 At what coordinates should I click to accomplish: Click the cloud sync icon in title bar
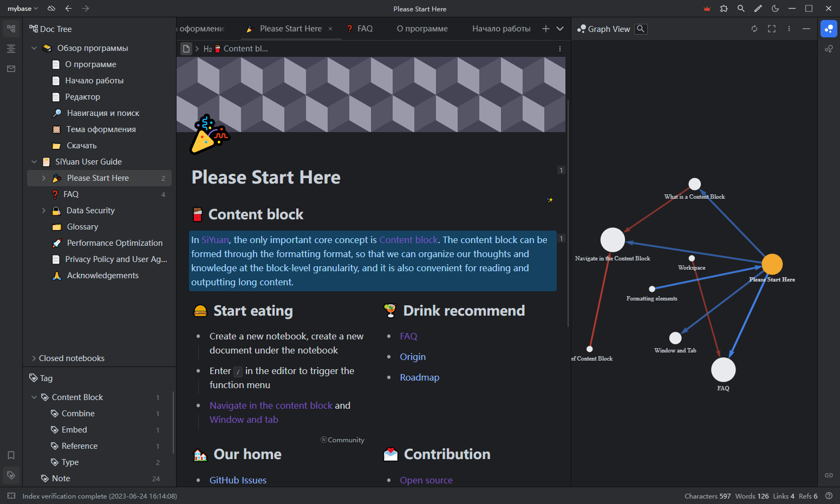tap(51, 9)
